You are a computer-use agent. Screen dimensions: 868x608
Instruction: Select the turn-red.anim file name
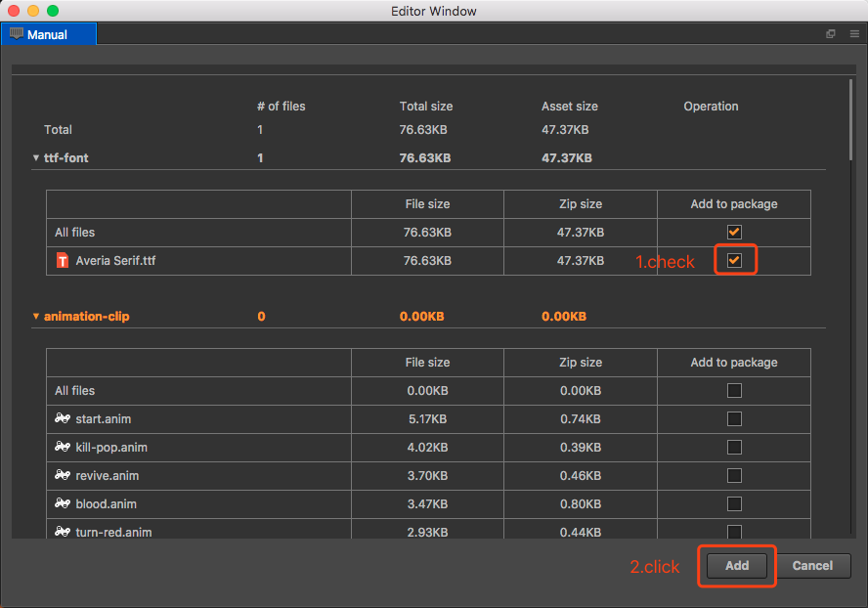pyautogui.click(x=113, y=532)
